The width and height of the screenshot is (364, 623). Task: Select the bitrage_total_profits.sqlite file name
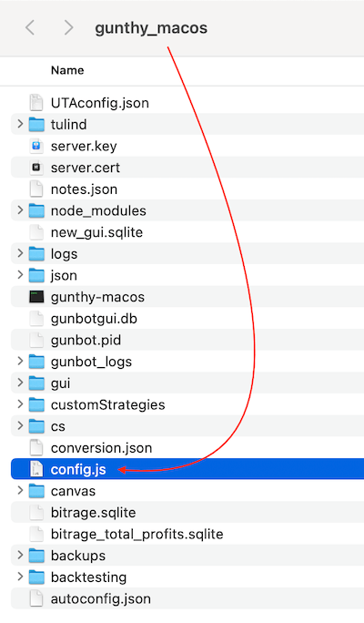click(x=136, y=534)
